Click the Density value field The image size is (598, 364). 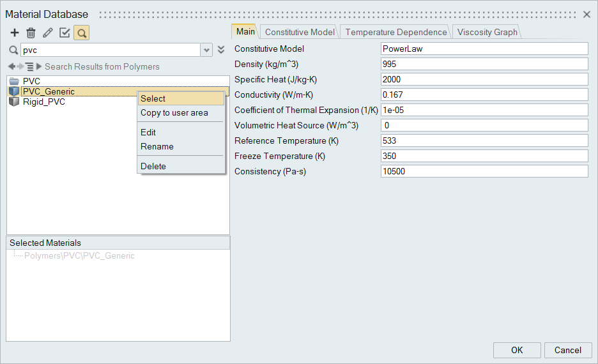(484, 64)
